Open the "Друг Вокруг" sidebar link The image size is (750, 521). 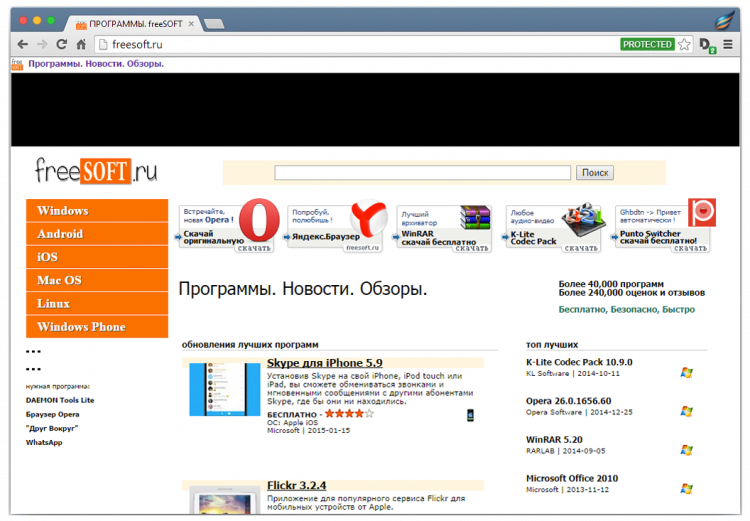52,428
